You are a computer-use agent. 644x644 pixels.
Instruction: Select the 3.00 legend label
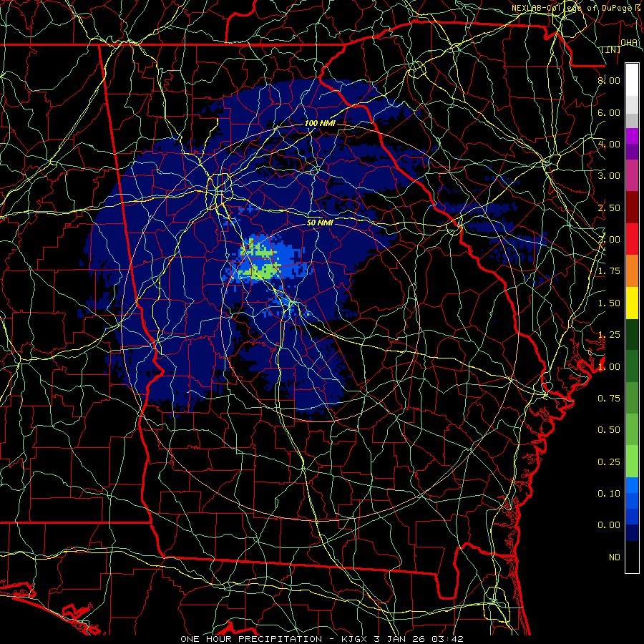click(x=609, y=176)
